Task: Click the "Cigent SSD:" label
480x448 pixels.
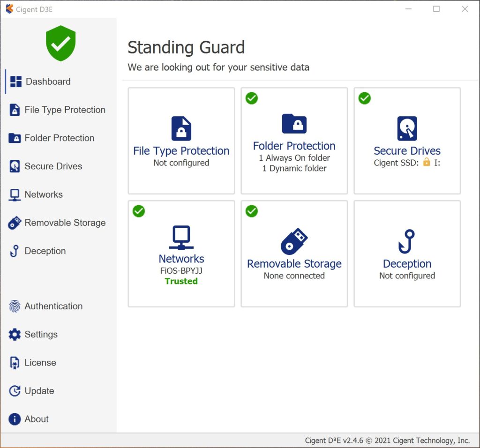Action: click(396, 163)
